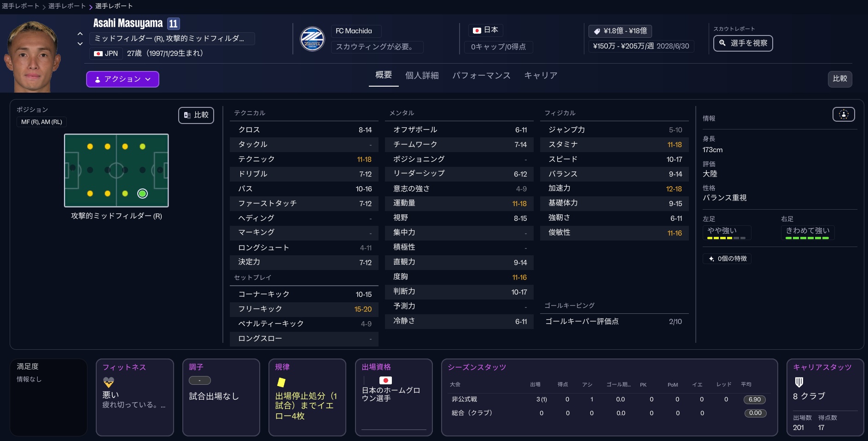Select the highlighted green AM right position dot
This screenshot has height=441, width=868.
142,194
